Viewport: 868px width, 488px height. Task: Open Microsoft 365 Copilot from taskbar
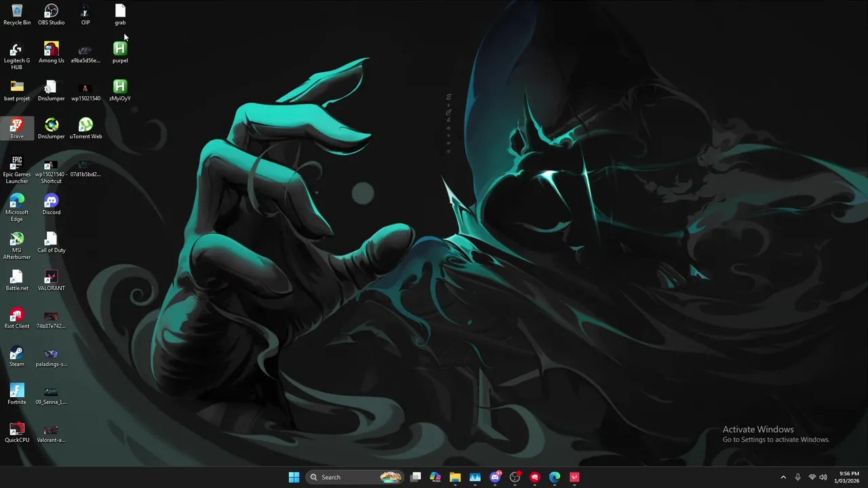tap(435, 477)
